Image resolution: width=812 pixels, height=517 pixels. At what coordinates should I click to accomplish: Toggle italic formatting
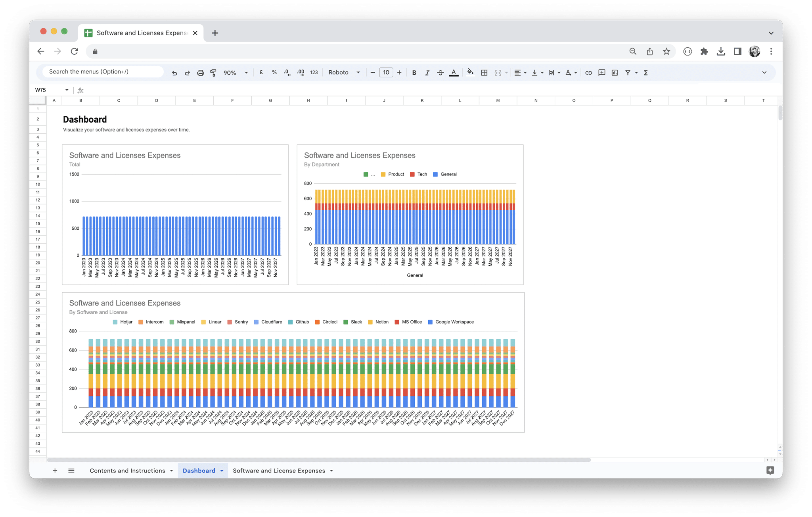coord(427,72)
